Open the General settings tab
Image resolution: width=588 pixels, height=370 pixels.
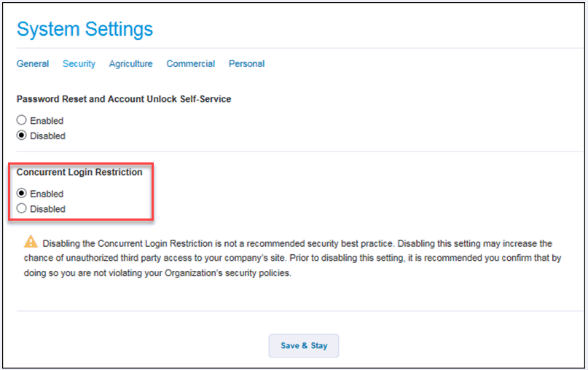tap(33, 64)
